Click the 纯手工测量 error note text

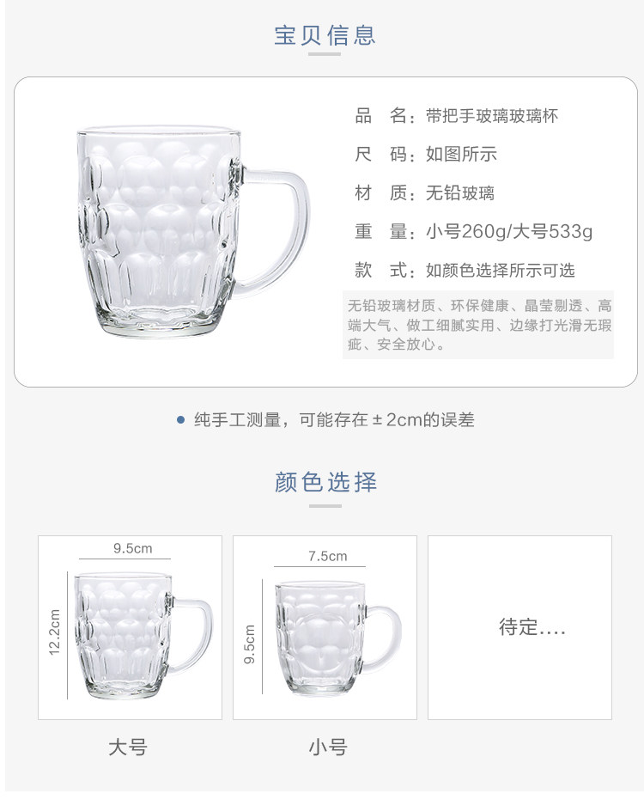[334, 420]
